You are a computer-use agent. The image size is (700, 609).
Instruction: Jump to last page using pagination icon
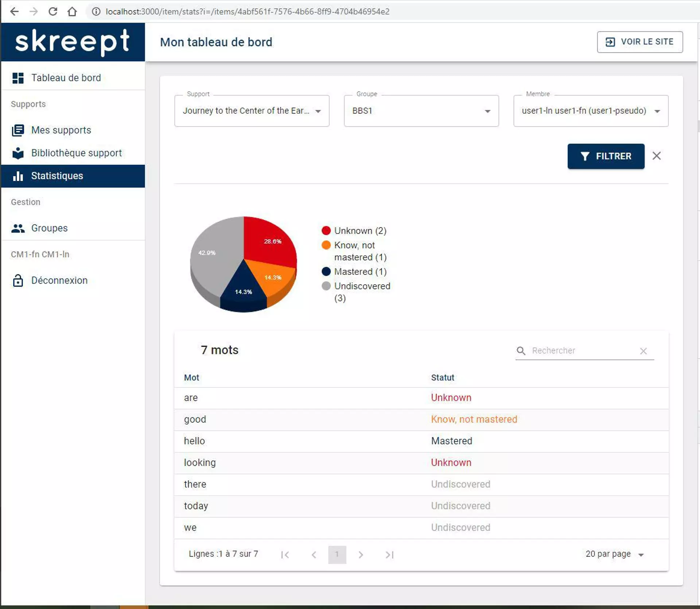[389, 554]
